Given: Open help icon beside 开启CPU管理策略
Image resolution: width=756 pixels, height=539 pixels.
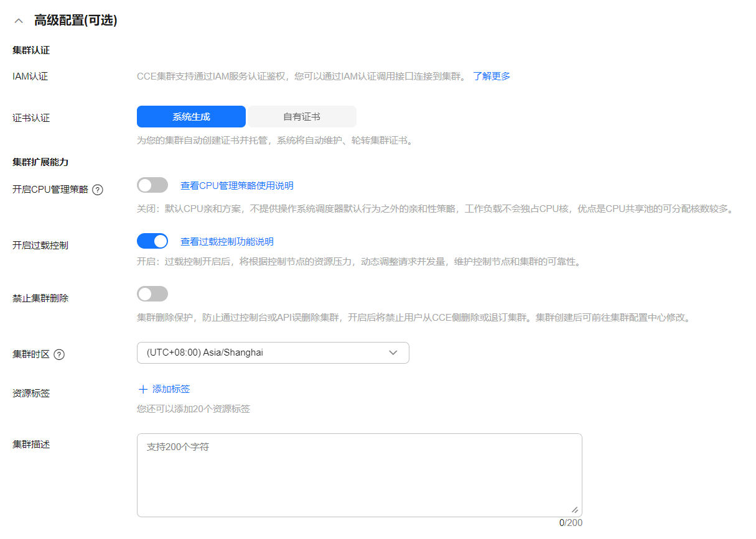Looking at the screenshot, I should tap(98, 190).
